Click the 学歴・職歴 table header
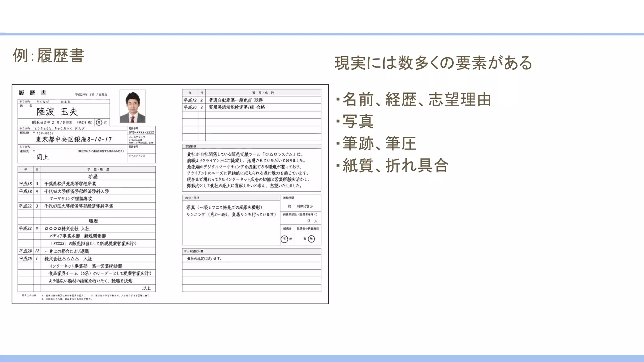The width and height of the screenshot is (644, 362). point(98,169)
